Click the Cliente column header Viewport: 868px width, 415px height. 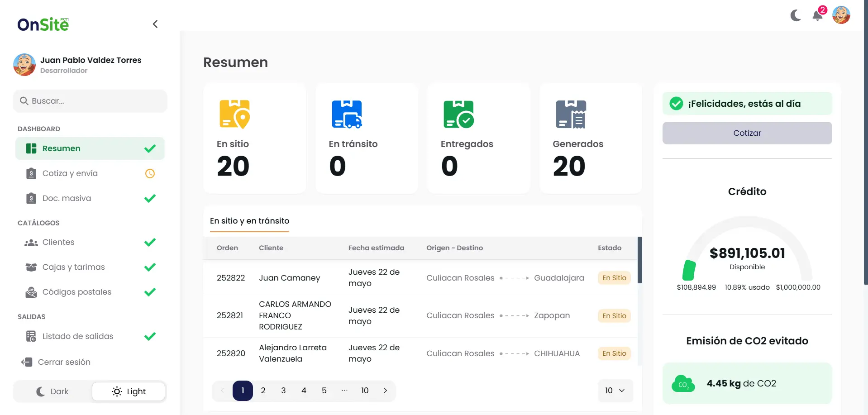[271, 248]
